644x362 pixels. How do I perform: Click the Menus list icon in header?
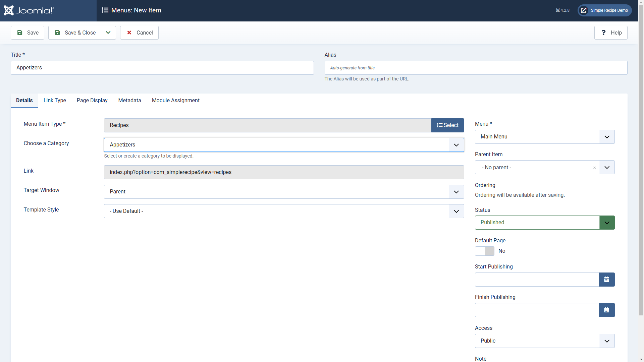pos(105,10)
